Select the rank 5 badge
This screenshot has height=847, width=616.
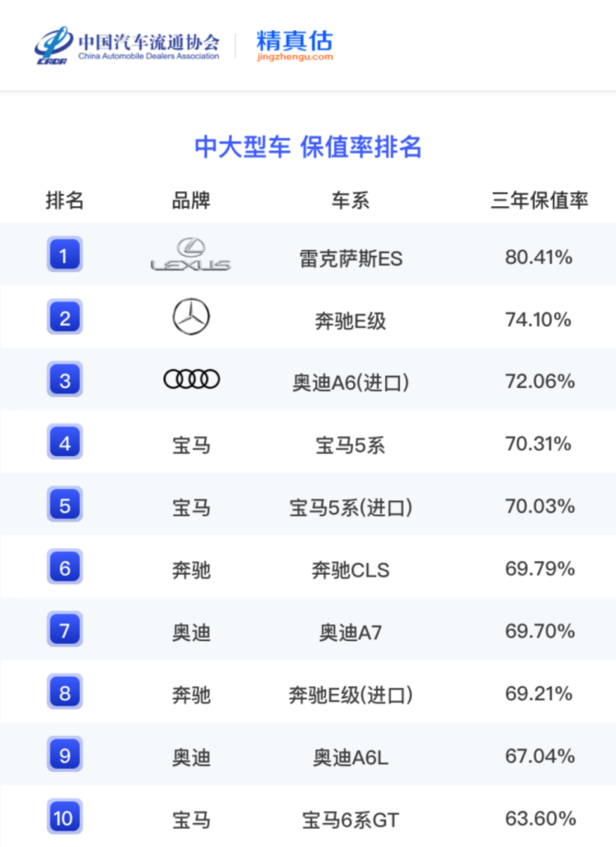click(x=64, y=506)
